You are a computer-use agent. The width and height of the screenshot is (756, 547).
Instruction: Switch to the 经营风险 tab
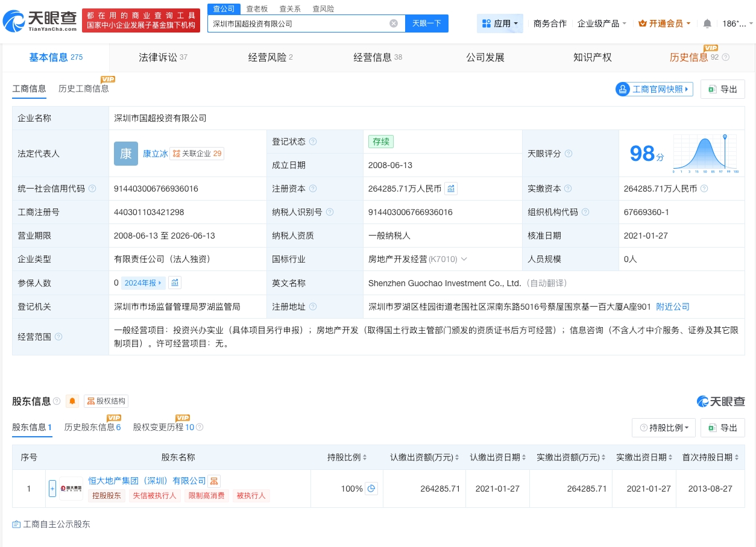click(271, 57)
